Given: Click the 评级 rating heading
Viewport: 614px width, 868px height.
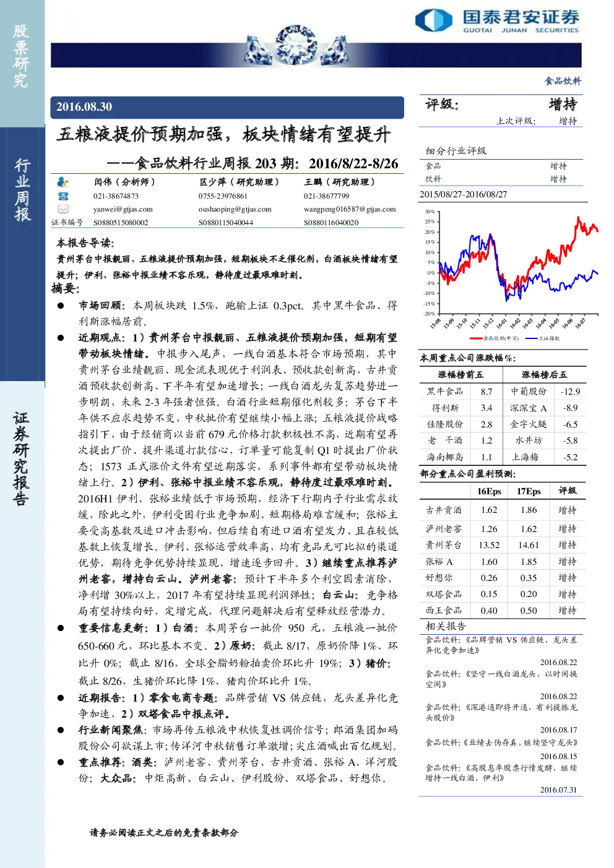Looking at the screenshot, I should pyautogui.click(x=442, y=104).
